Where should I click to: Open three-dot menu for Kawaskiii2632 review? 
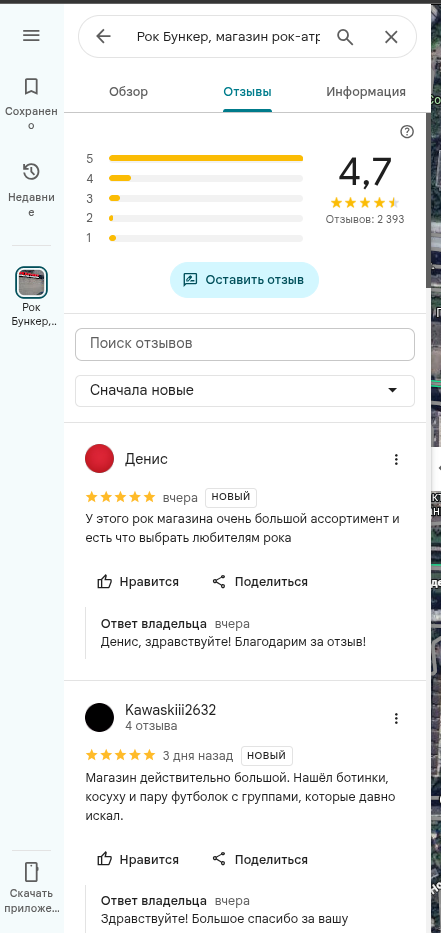pos(396,718)
